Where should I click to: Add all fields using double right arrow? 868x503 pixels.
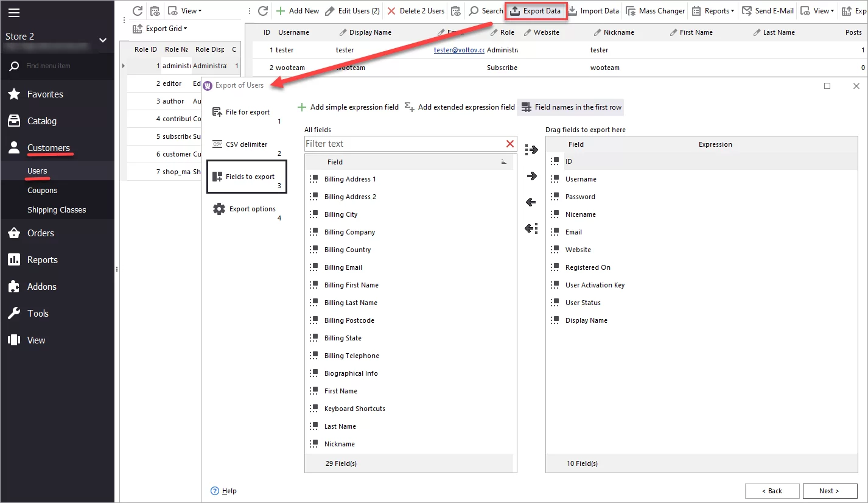tap(531, 149)
